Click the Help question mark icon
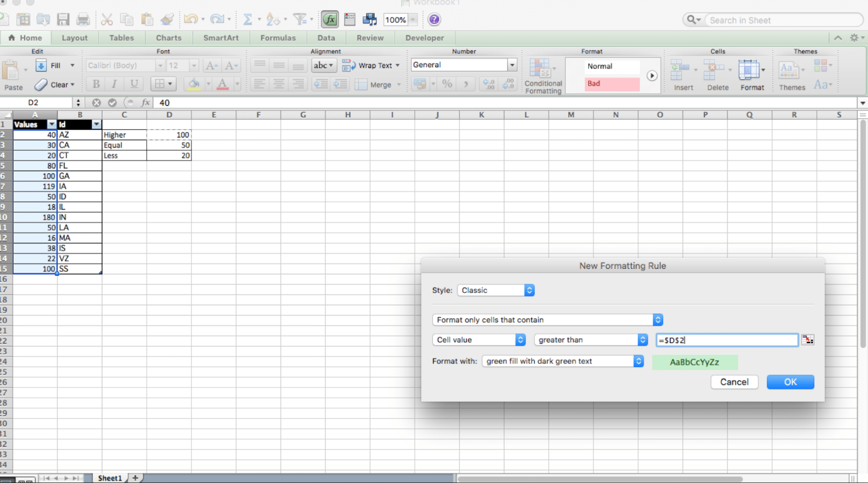This screenshot has width=868, height=483. (434, 19)
